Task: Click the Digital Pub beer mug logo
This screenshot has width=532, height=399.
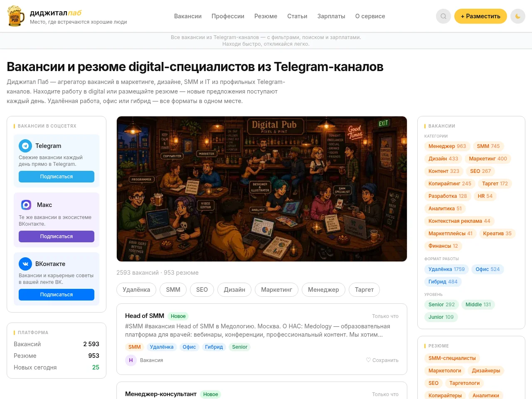Action: point(16,16)
